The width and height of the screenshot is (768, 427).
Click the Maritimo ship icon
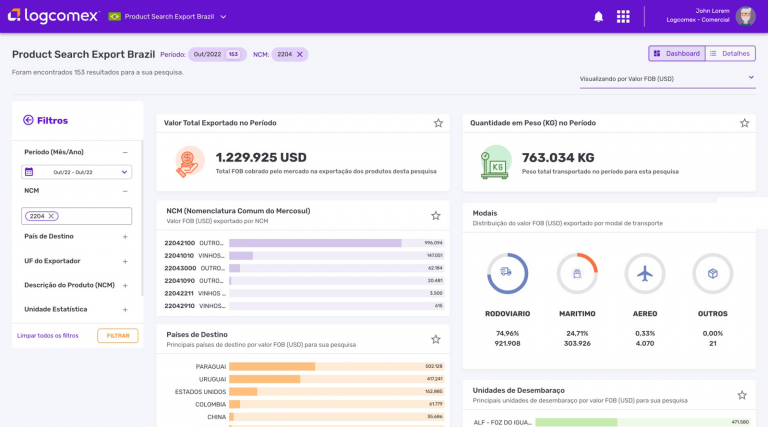(x=576, y=273)
